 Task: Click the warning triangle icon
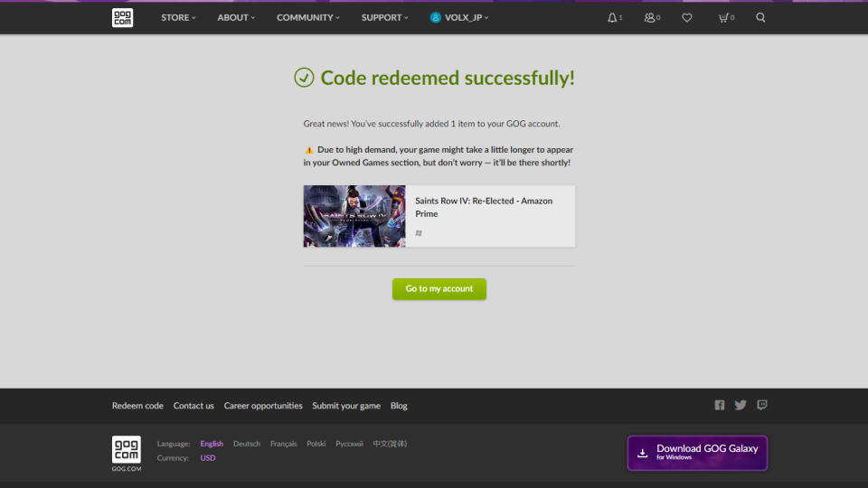309,150
